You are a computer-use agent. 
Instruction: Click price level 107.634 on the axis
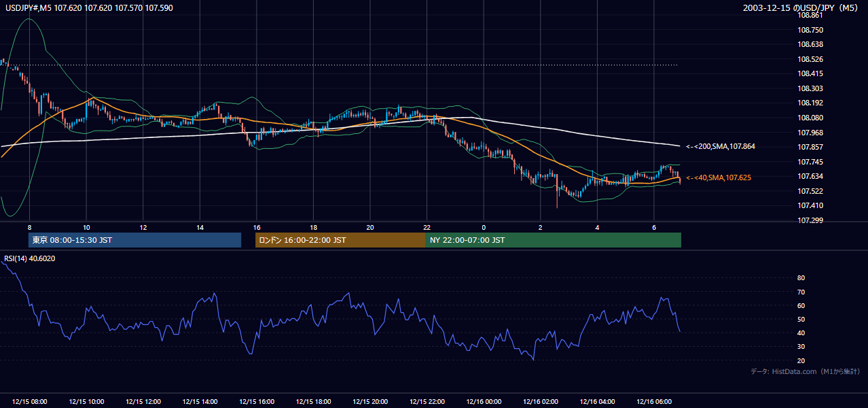click(x=810, y=176)
